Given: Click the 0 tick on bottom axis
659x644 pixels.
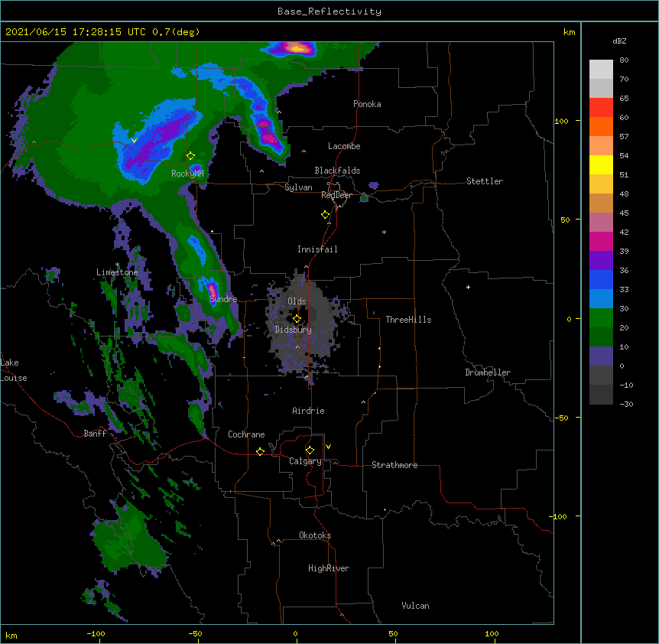Looking at the screenshot, I should [295, 633].
